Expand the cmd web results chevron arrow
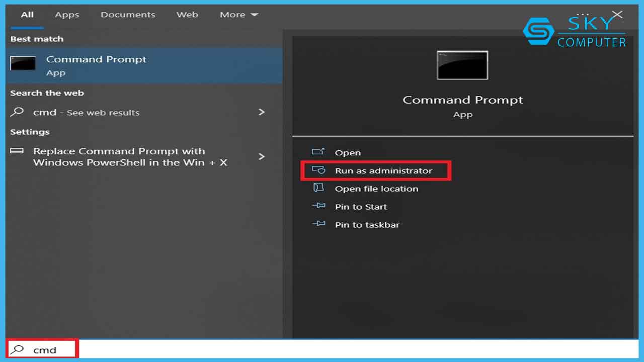This screenshot has width=644, height=362. (262, 112)
